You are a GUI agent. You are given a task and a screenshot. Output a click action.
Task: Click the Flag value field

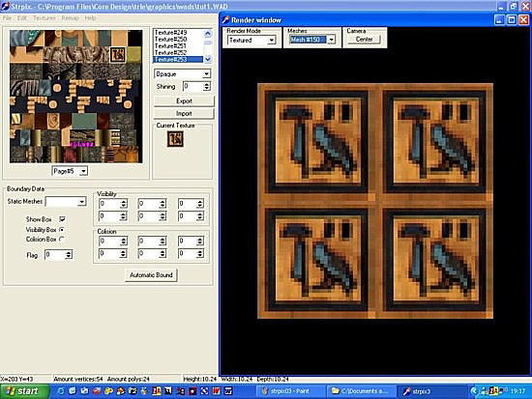[55, 255]
